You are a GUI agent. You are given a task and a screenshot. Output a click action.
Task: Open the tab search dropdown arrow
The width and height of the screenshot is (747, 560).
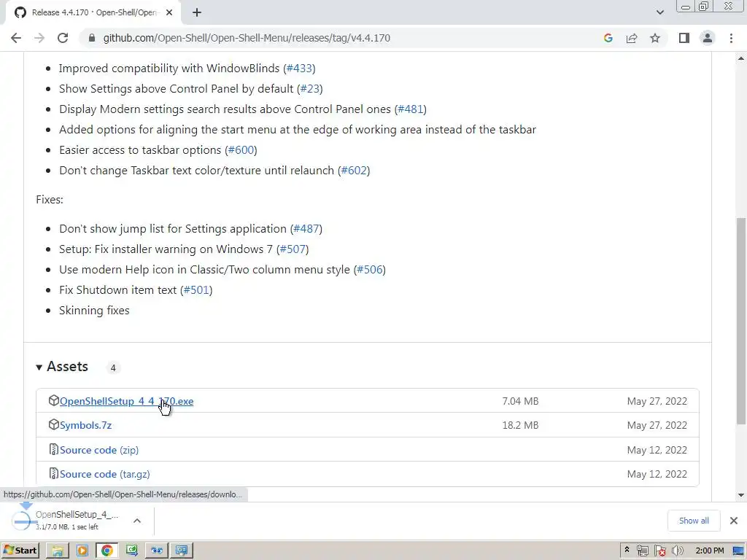click(659, 13)
